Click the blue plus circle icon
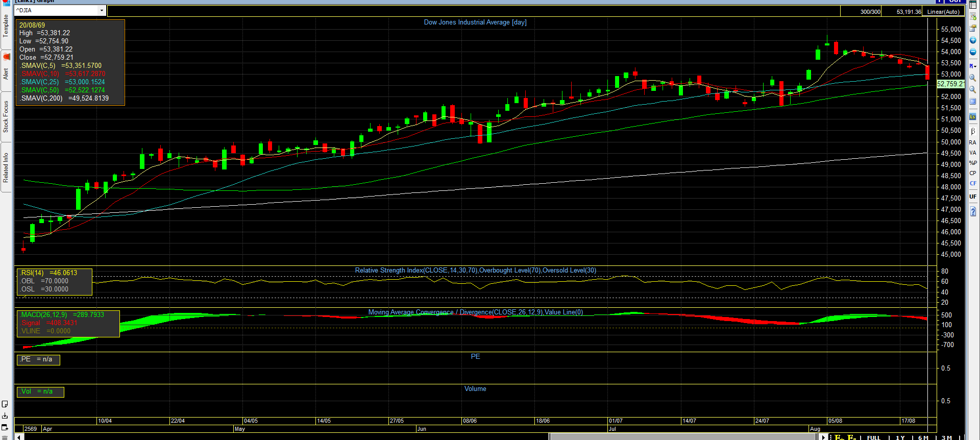This screenshot has width=980, height=440. click(x=973, y=40)
